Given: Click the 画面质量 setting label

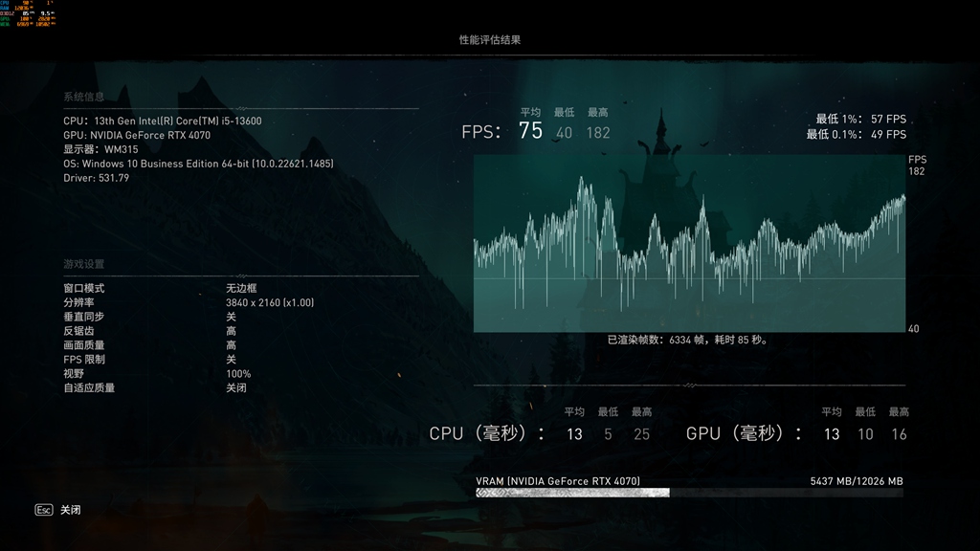Looking at the screenshot, I should point(84,344).
